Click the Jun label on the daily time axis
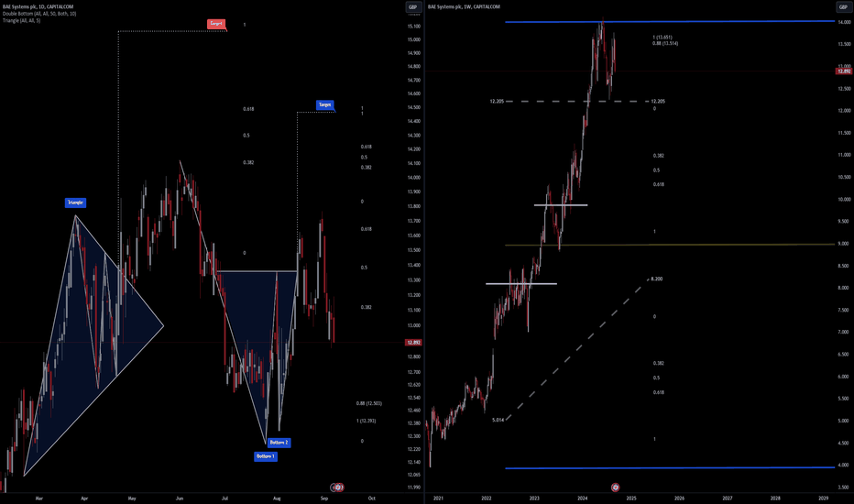The width and height of the screenshot is (854, 504). coord(180,498)
